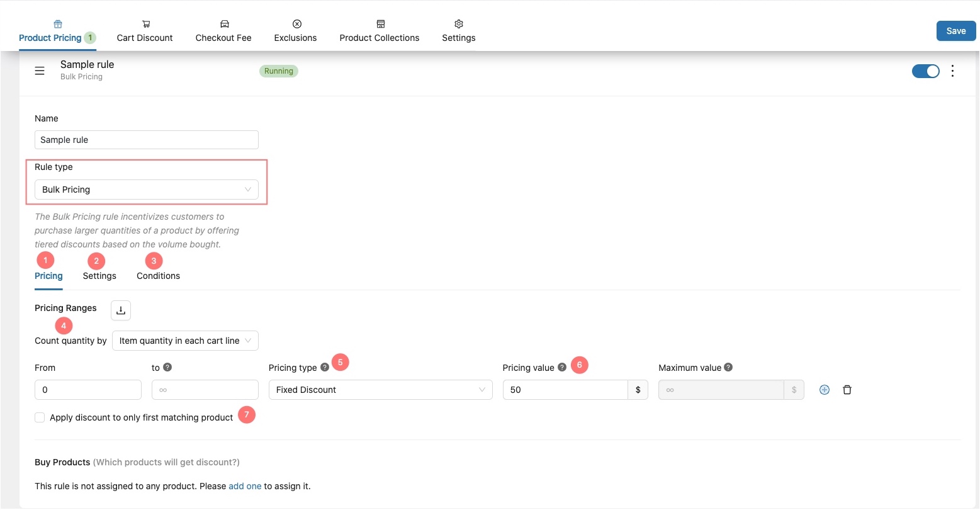The image size is (980, 510).
Task: Delete the pricing range with trash icon
Action: [847, 390]
